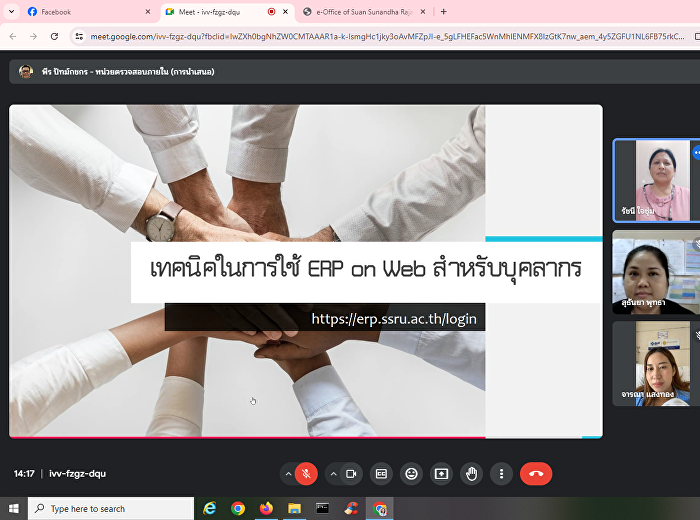The image size is (700, 520).
Task: Open File Explorer from taskbar
Action: point(294,508)
